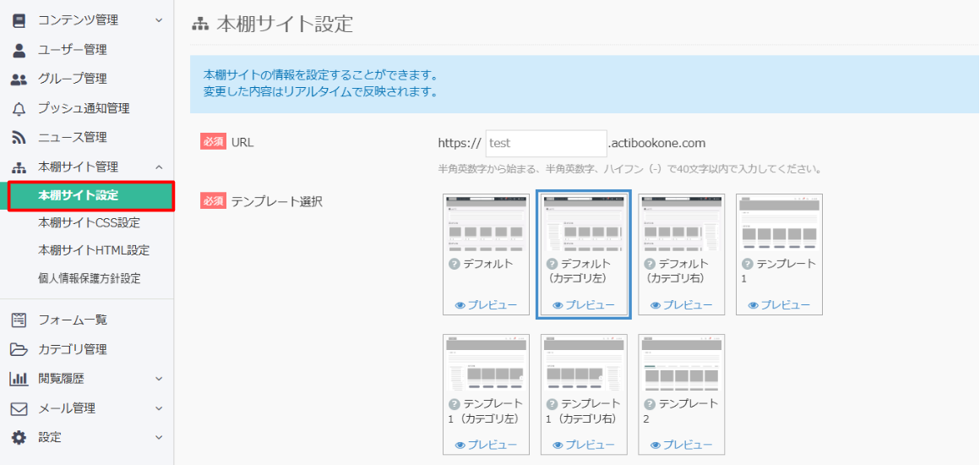Expand the コンテンツ管理 menu chevron
This screenshot has width=980, height=465.
(159, 20)
